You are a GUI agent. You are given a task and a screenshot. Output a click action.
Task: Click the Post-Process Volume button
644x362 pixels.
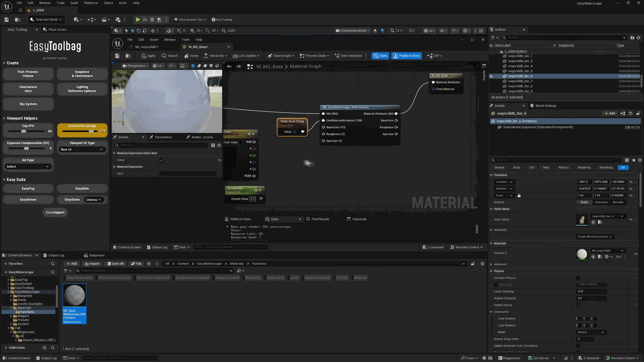(x=28, y=74)
